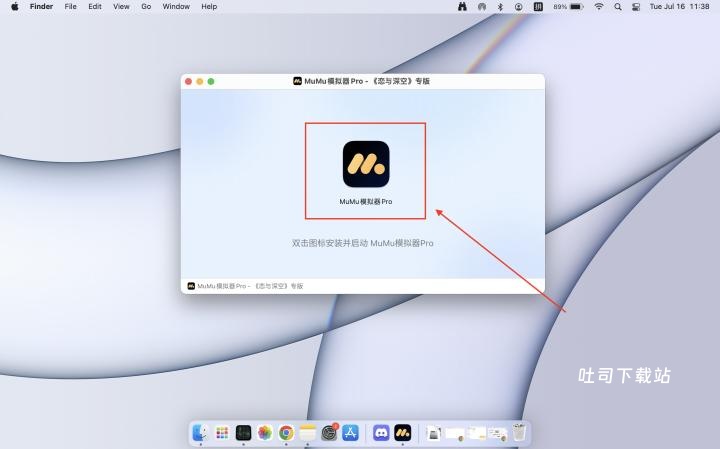Open the File menu
This screenshot has height=449, width=720.
(70, 6)
